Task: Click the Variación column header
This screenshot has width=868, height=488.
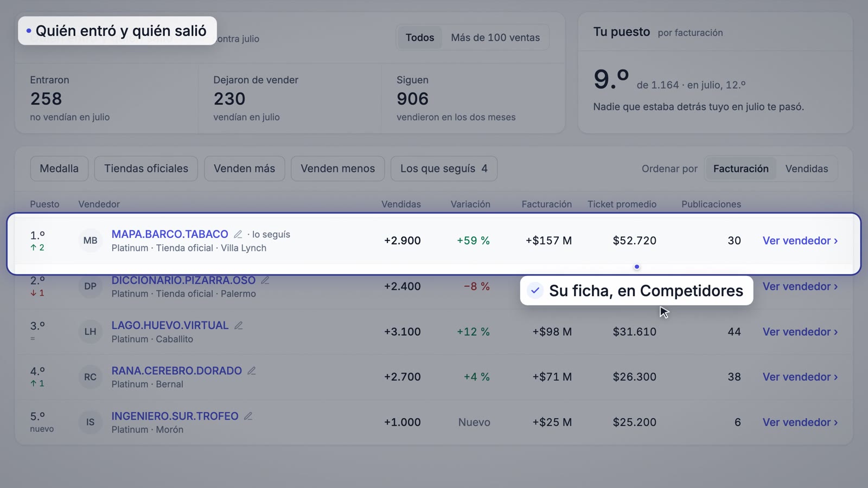Action: click(470, 204)
